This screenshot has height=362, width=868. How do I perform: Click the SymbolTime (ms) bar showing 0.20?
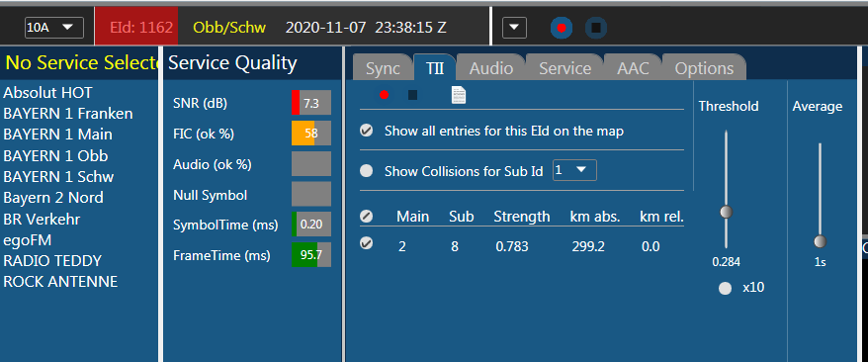pyautogui.click(x=311, y=225)
